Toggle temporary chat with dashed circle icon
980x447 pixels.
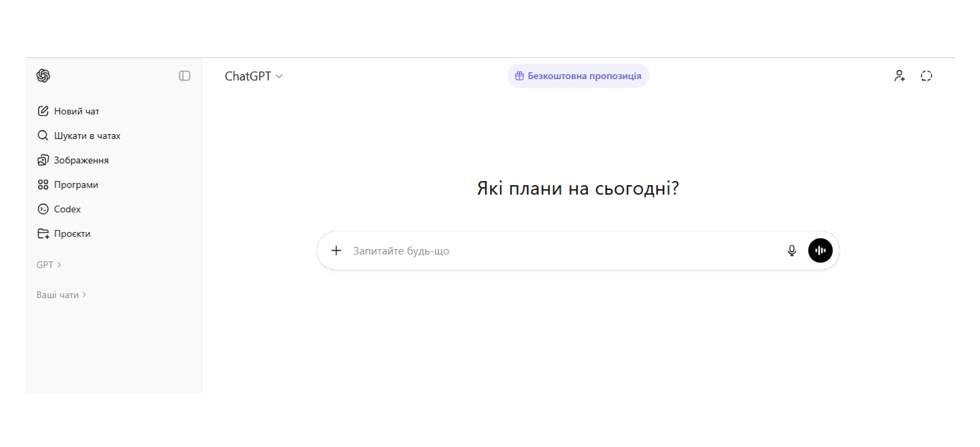(x=926, y=76)
